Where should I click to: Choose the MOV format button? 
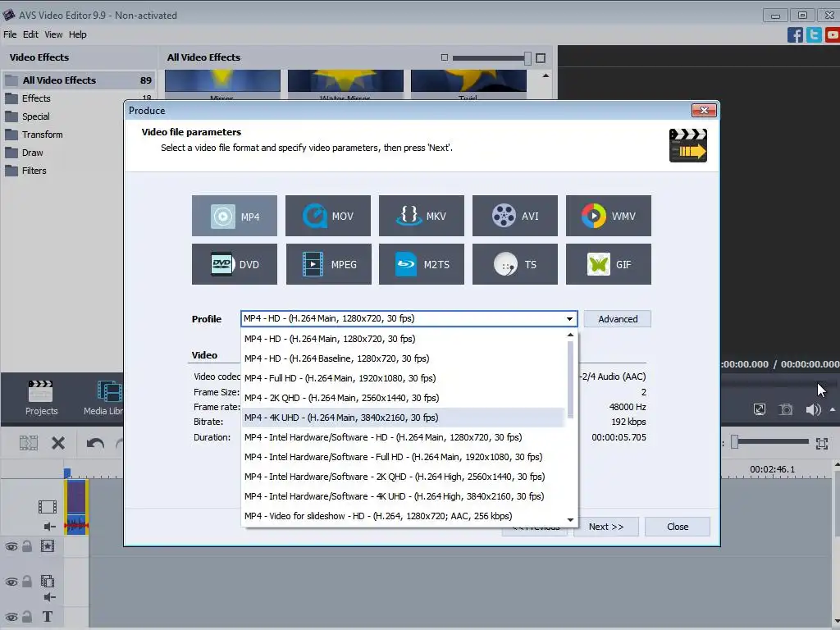[x=328, y=216]
